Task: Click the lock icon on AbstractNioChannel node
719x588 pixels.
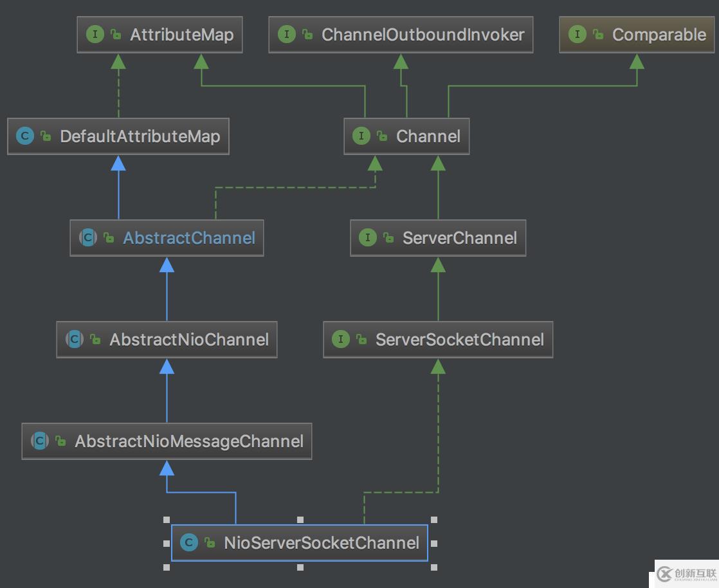Action: click(95, 340)
